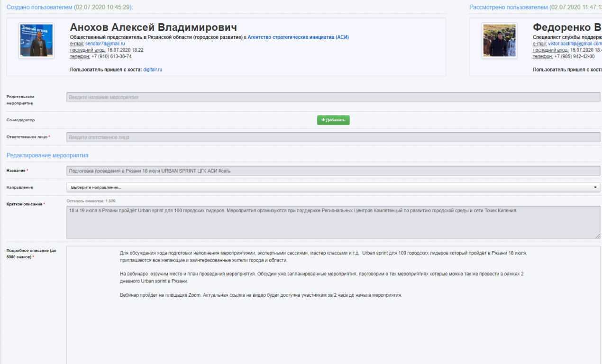Select the Название event title field
602x364 pixels.
[333, 171]
